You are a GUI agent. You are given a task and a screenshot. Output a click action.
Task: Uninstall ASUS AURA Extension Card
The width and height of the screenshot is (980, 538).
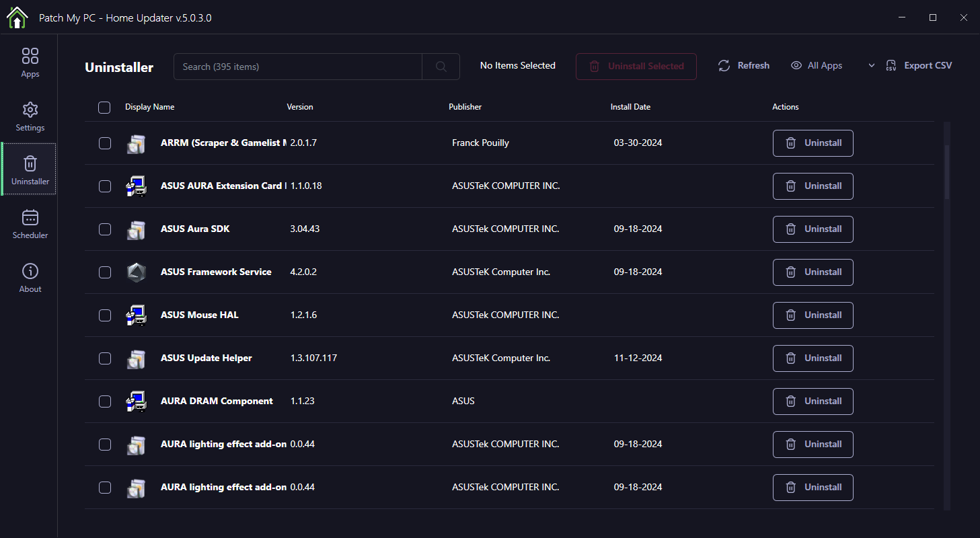(x=813, y=186)
